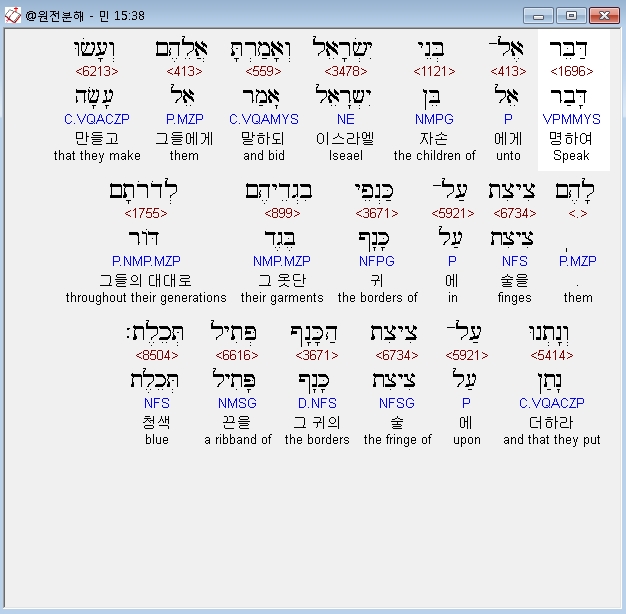Click Strong's number <1755>
This screenshot has width=626, height=614.
pos(146,213)
